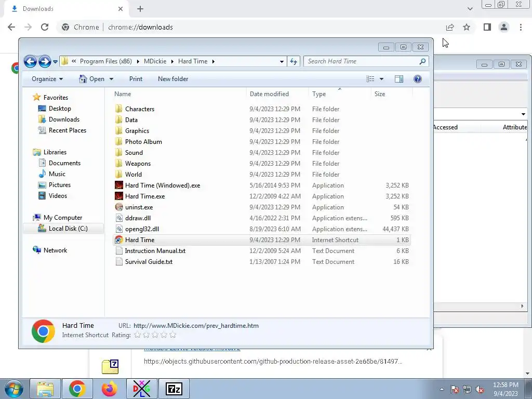This screenshot has height=399, width=532.
Task: Click Print in the toolbar
Action: pos(136,79)
